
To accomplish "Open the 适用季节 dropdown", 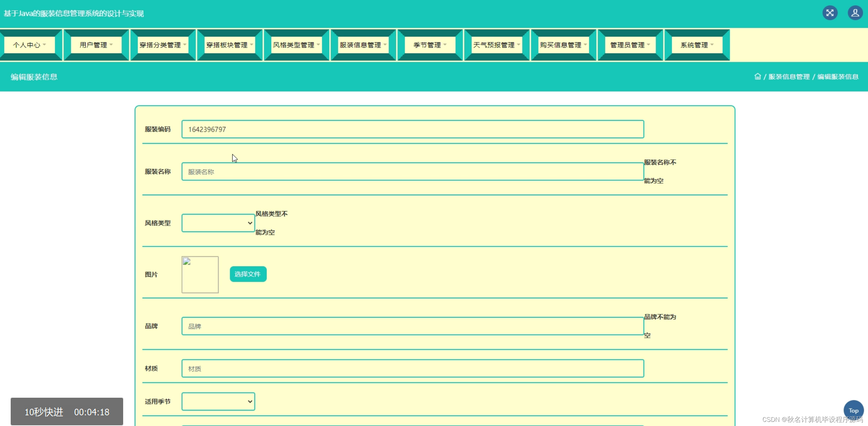I will pyautogui.click(x=218, y=402).
